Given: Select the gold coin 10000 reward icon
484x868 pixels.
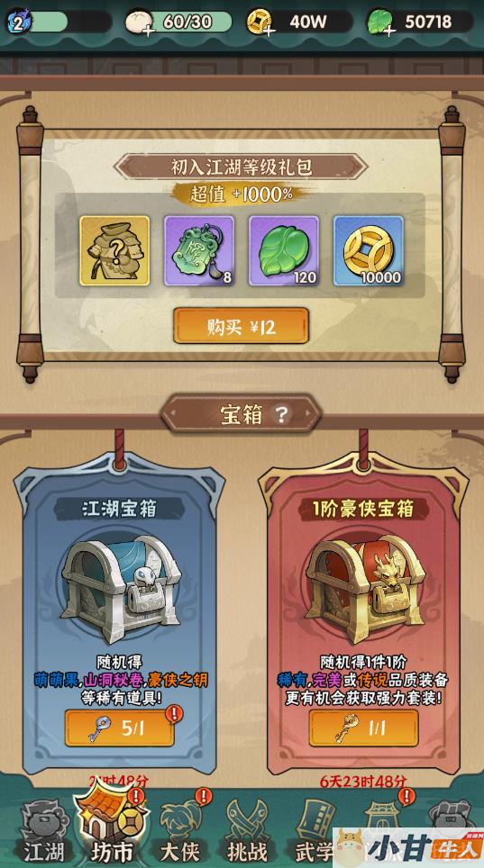Looking at the screenshot, I should (369, 251).
